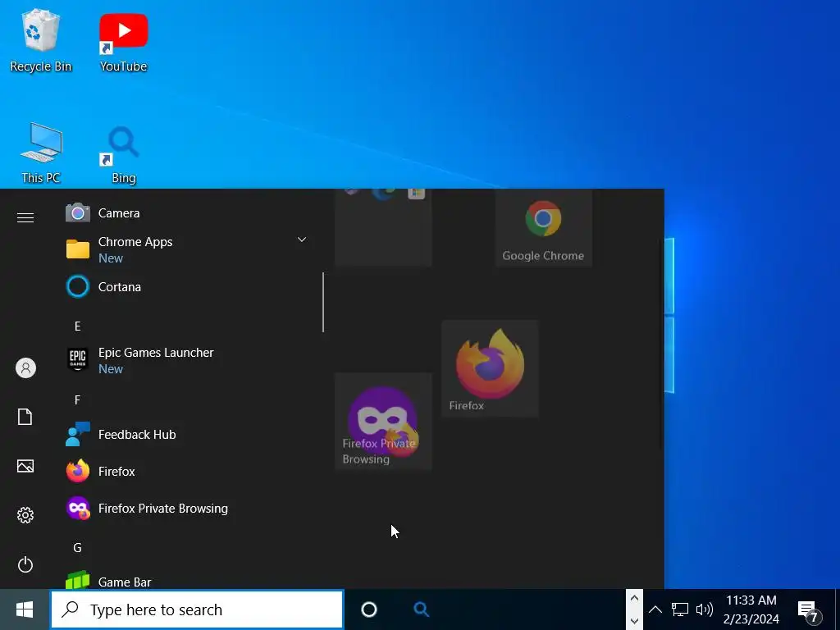
Task: Open network status tray icon
Action: tap(679, 609)
